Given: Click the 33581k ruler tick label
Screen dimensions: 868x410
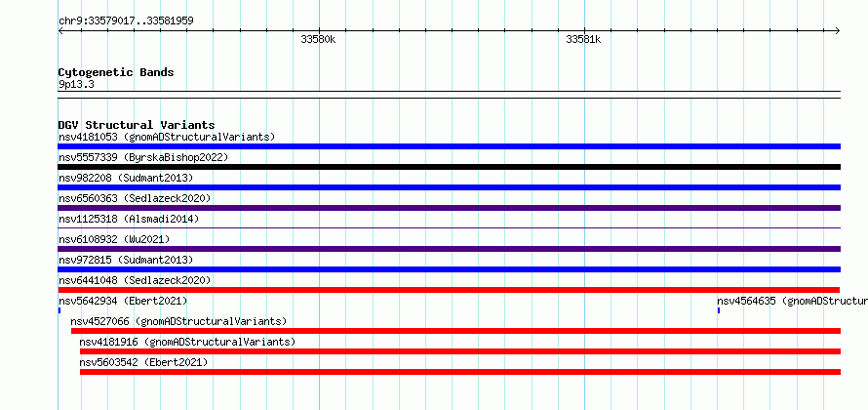Looking at the screenshot, I should 583,40.
